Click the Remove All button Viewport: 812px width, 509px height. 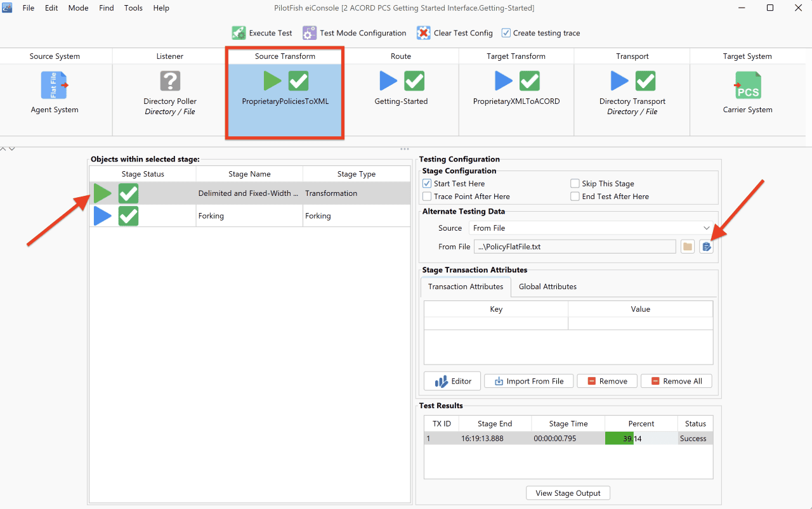676,381
